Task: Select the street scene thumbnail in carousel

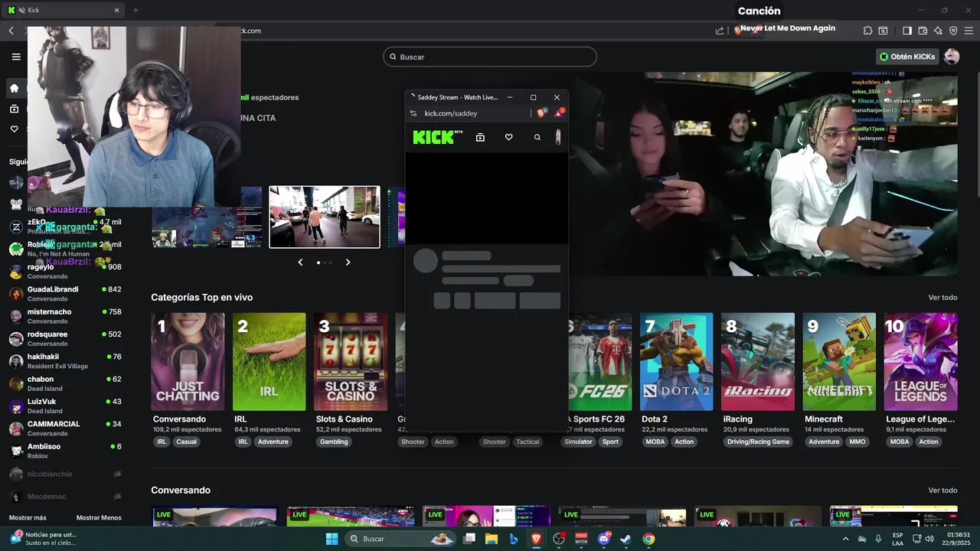Action: (325, 217)
